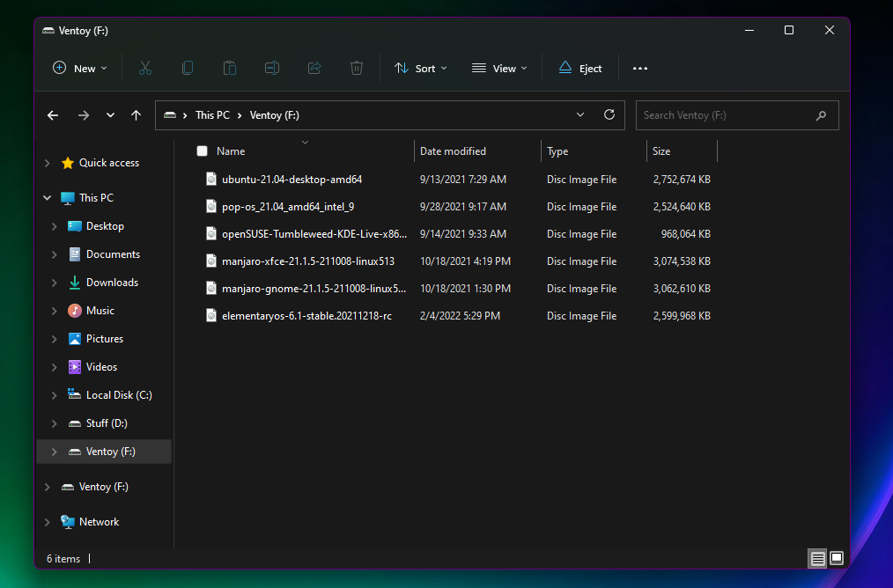
Task: Open the New menu
Action: [79, 68]
